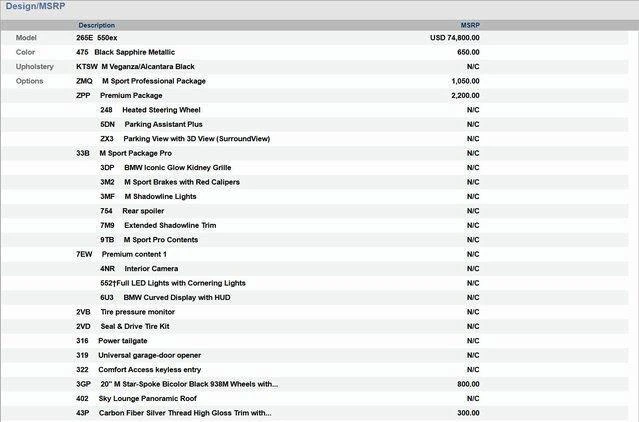This screenshot has width=639, height=422.
Task: Click the Premium content 1 option
Action: click(133, 255)
